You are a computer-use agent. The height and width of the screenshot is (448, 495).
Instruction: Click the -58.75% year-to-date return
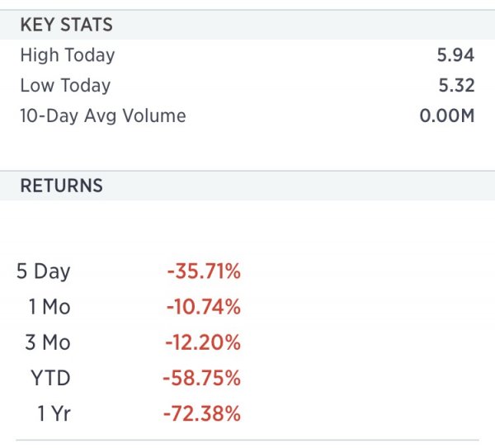pyautogui.click(x=202, y=378)
